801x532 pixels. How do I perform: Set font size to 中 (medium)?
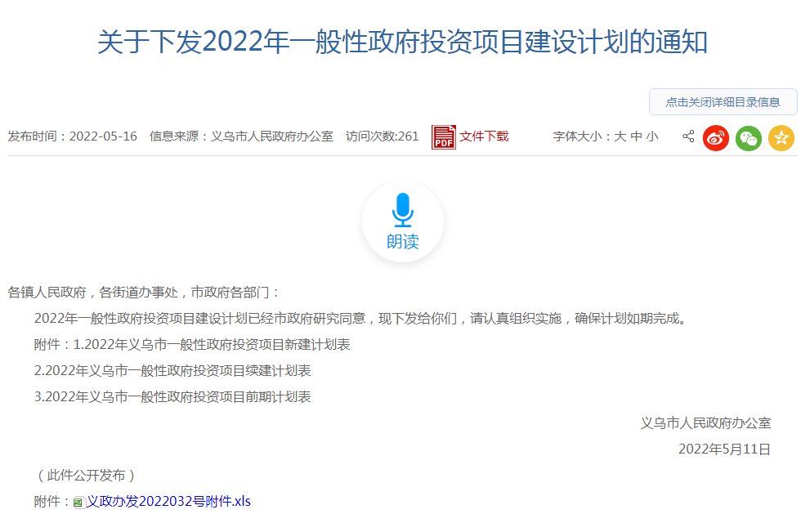point(636,136)
